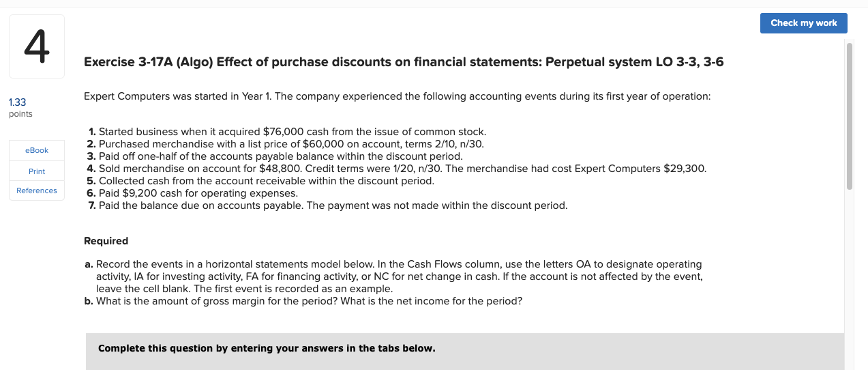Select the Print option in sidebar

(x=37, y=171)
